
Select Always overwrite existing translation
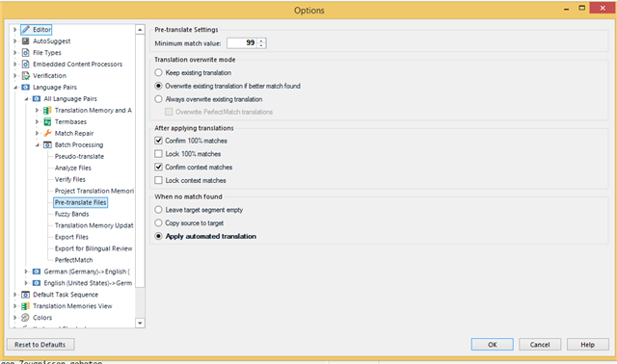158,99
